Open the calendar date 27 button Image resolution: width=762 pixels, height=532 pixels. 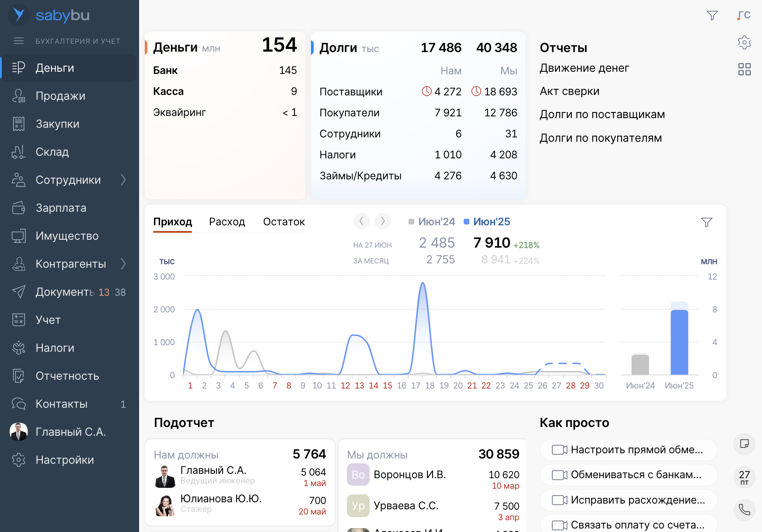[x=744, y=477]
